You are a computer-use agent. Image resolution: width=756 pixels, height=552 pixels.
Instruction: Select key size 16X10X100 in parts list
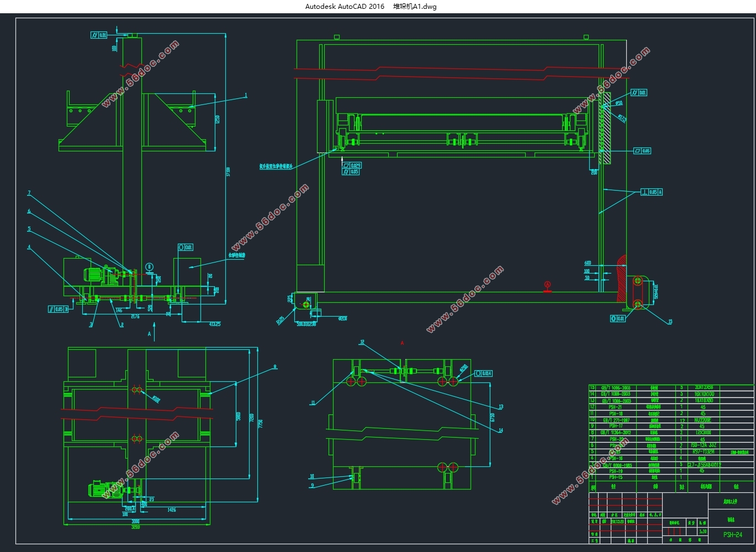(x=704, y=394)
